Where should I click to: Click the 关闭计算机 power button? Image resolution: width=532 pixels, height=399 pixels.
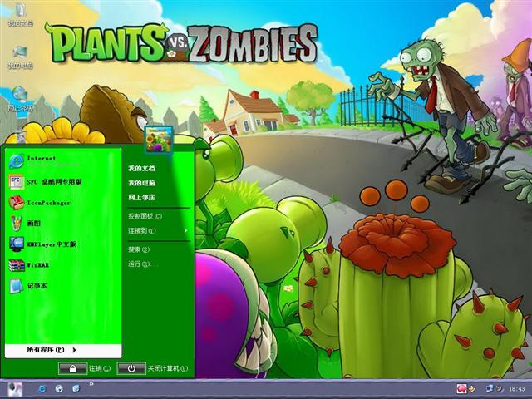(131, 368)
